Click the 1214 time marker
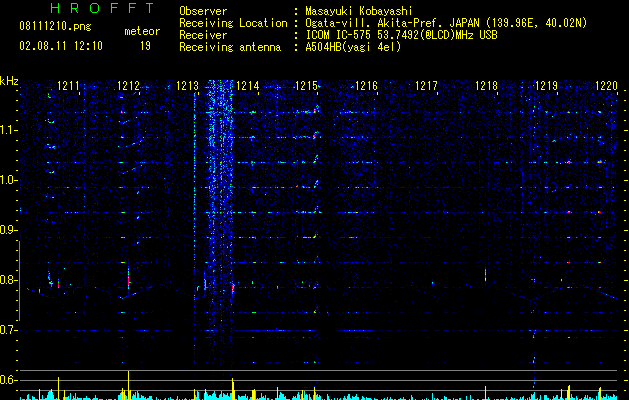This screenshot has width=629, height=400. pos(248,85)
